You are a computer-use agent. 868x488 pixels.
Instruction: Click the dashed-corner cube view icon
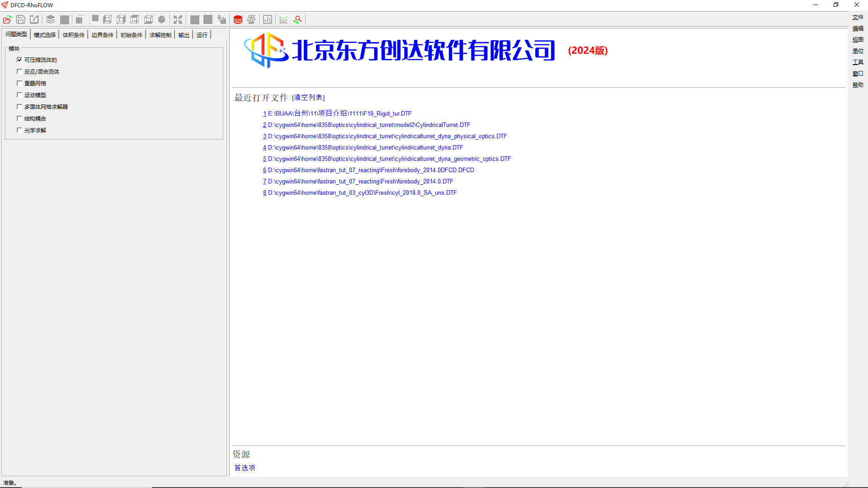80,19
